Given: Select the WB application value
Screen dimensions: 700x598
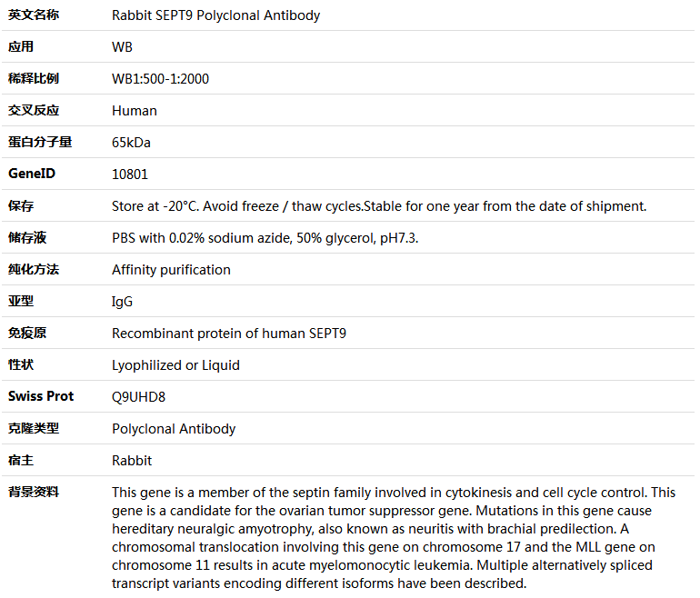Looking at the screenshot, I should (x=122, y=47).
